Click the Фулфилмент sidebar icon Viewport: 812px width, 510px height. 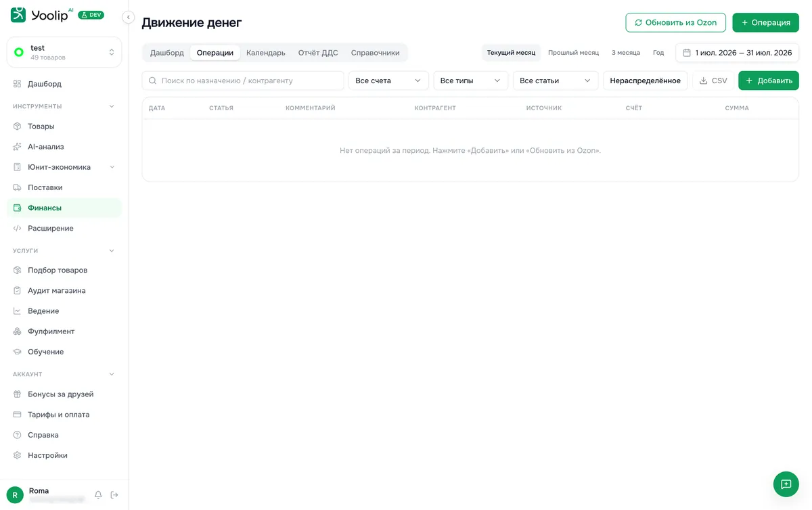(18, 331)
